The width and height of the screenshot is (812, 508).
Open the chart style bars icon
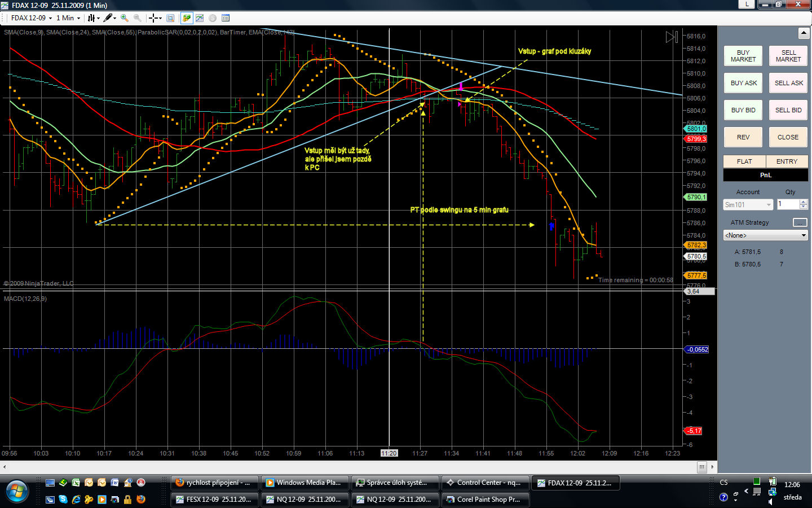pyautogui.click(x=91, y=18)
